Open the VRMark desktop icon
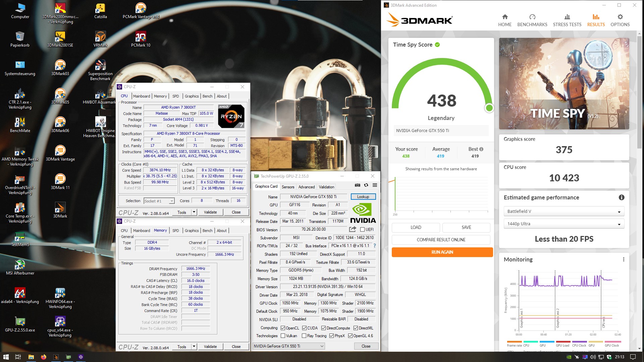644x362 pixels. coord(100,39)
